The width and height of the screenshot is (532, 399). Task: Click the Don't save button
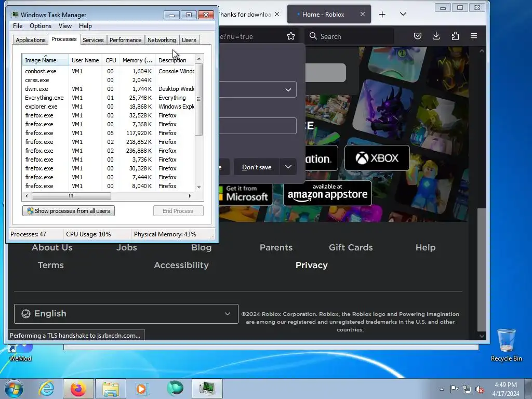(257, 167)
